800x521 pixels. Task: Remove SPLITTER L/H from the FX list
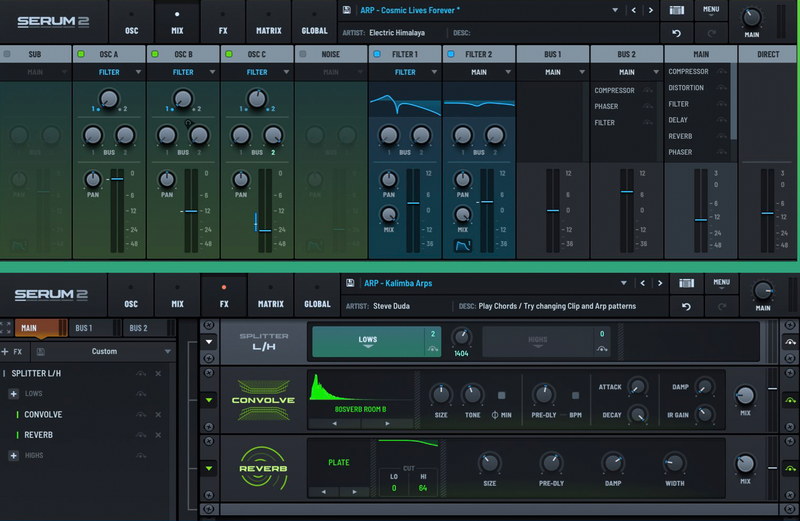click(x=158, y=374)
